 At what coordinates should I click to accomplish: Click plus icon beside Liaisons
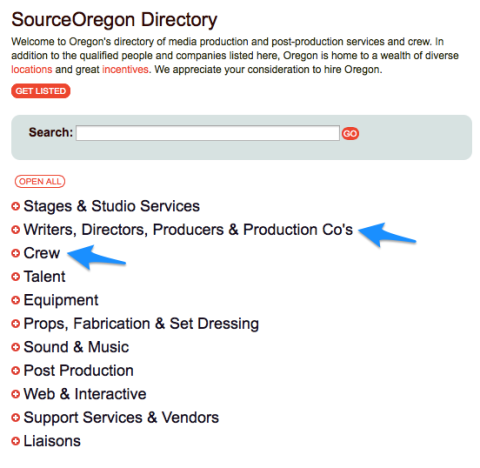coord(15,441)
